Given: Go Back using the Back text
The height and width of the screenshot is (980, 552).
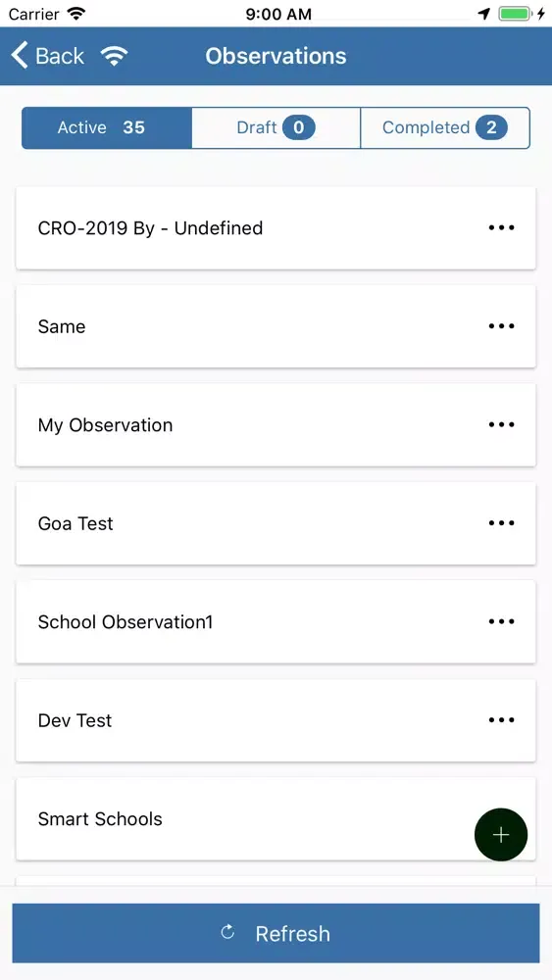Looking at the screenshot, I should (x=60, y=56).
